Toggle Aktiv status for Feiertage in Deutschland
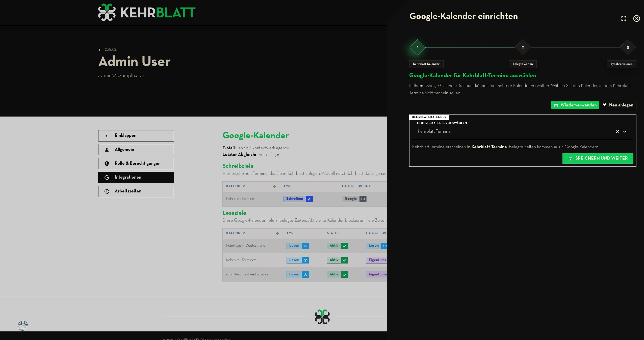 pos(338,246)
